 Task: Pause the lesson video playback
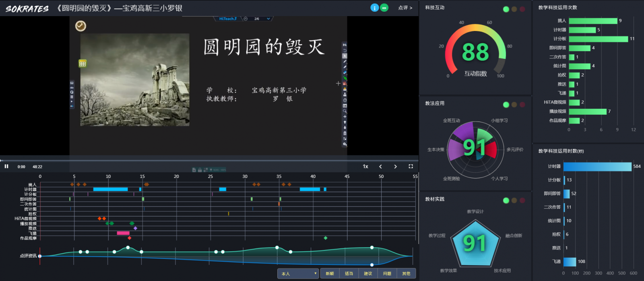[x=6, y=166]
